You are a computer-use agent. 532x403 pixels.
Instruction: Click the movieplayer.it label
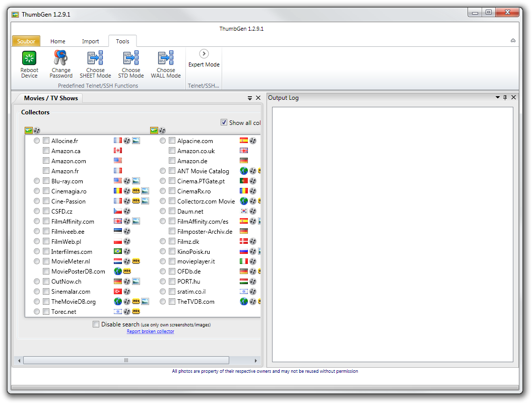coord(196,261)
